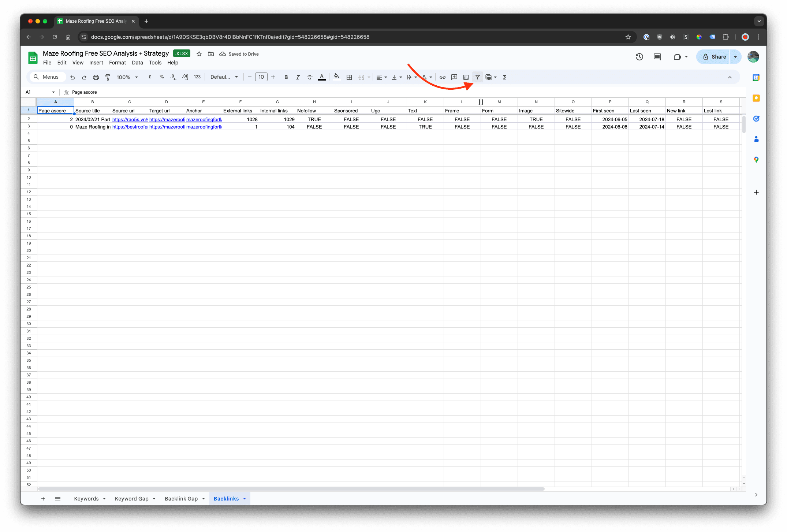The width and height of the screenshot is (787, 532).
Task: Click the font size input field
Action: click(x=261, y=77)
